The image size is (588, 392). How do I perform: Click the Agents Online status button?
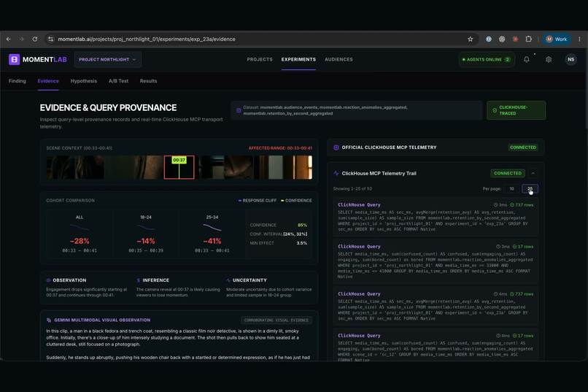coord(487,59)
